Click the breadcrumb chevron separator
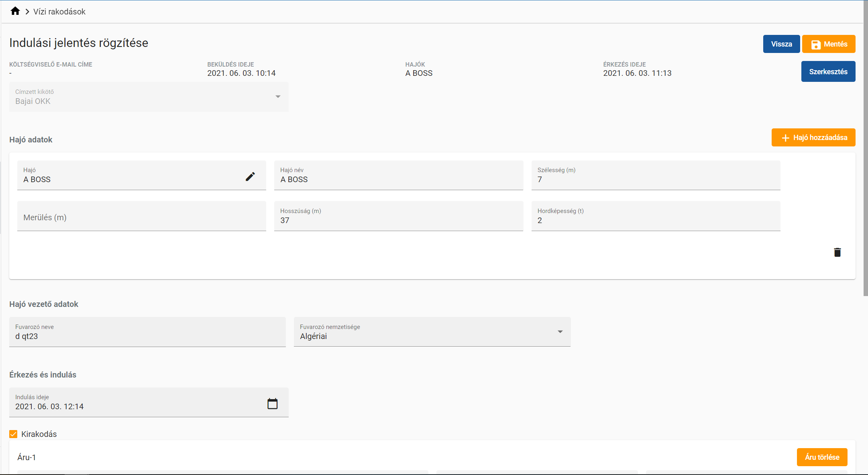Image resolution: width=868 pixels, height=475 pixels. click(x=27, y=12)
